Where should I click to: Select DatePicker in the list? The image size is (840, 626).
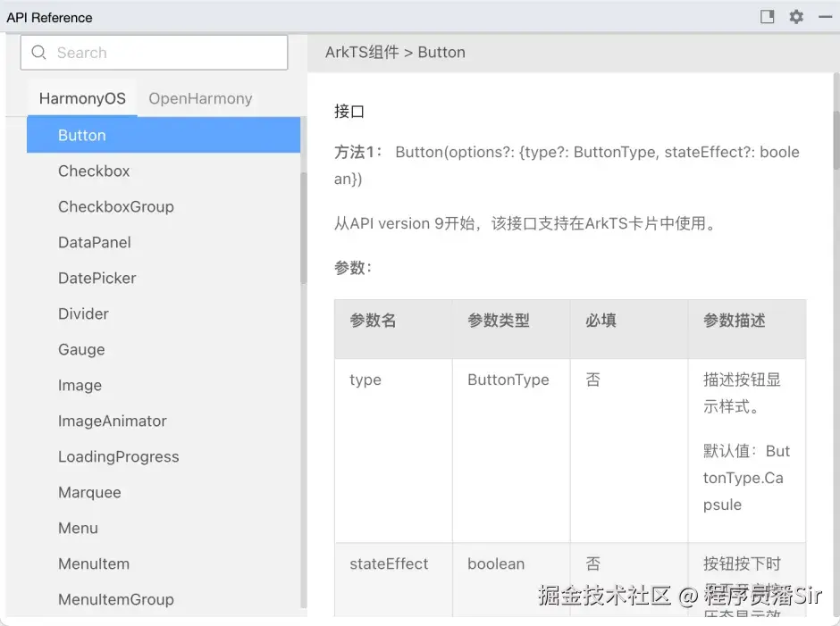(x=164, y=278)
